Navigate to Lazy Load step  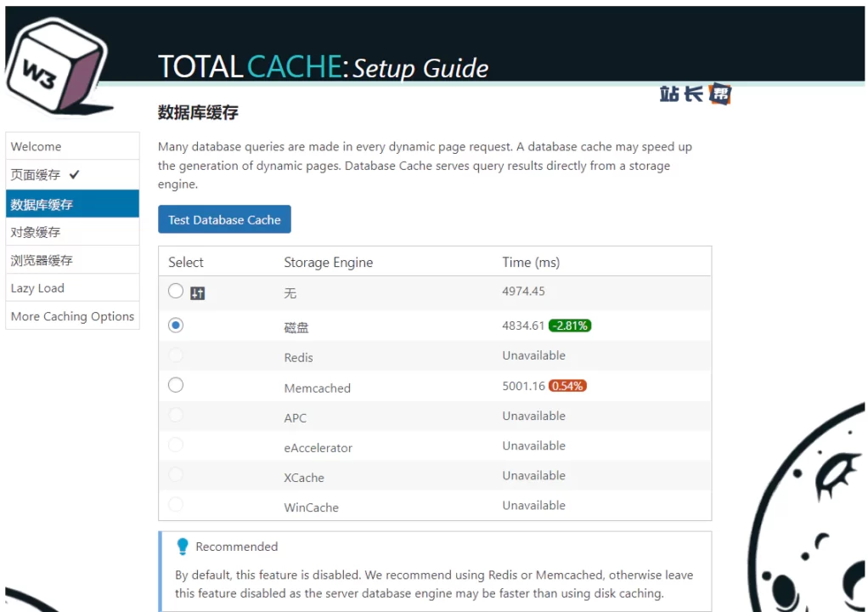[37, 288]
